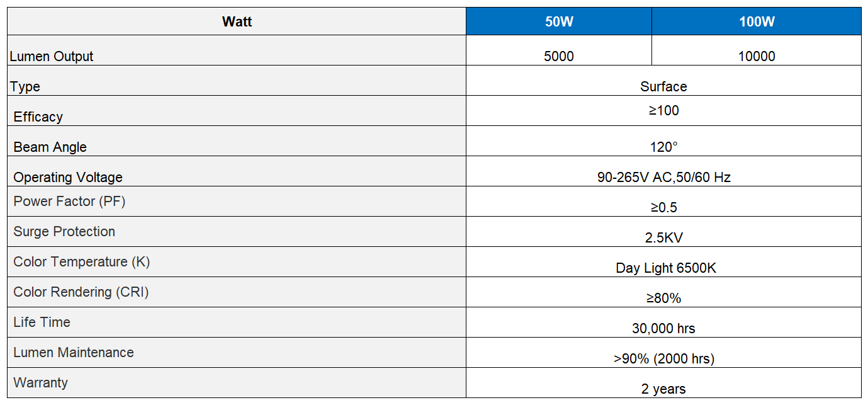Image resolution: width=868 pixels, height=405 pixels.
Task: Select the 90-265V AC,50/60 Hz cell
Action: click(x=663, y=171)
